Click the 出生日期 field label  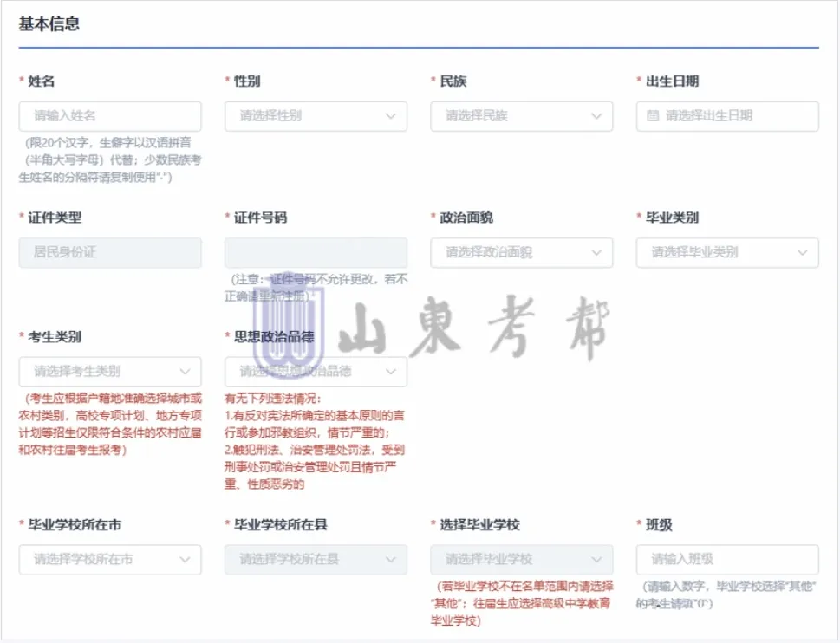pyautogui.click(x=673, y=81)
